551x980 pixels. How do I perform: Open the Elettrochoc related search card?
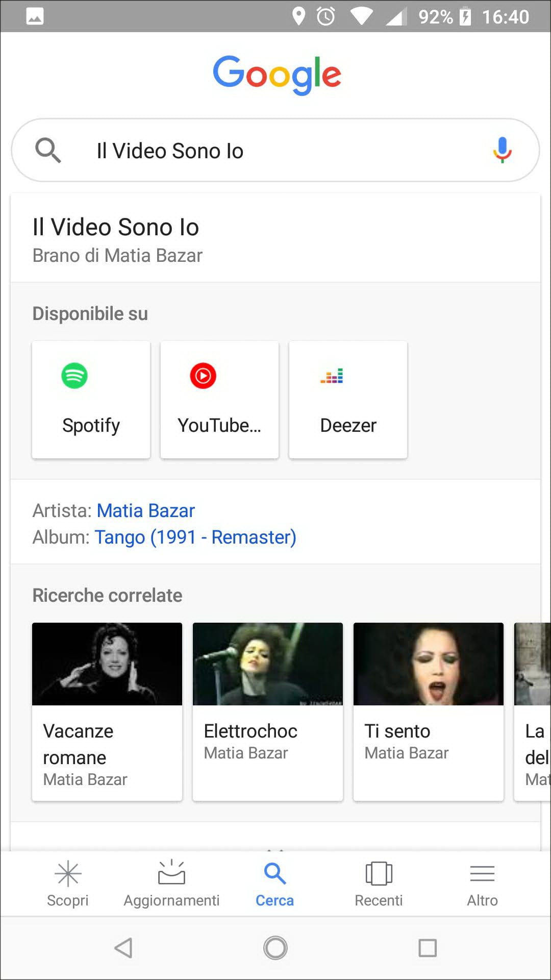pyautogui.click(x=268, y=712)
